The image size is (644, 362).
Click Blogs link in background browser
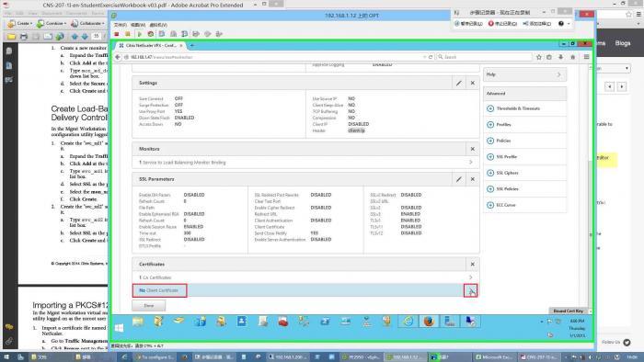tap(623, 43)
